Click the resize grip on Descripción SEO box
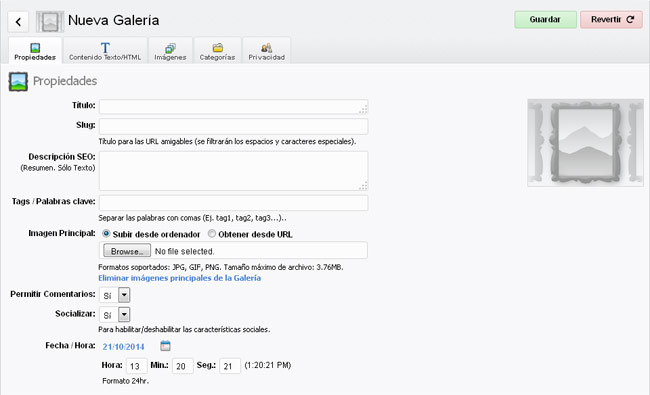Viewport: 650px width, 395px height. click(363, 186)
